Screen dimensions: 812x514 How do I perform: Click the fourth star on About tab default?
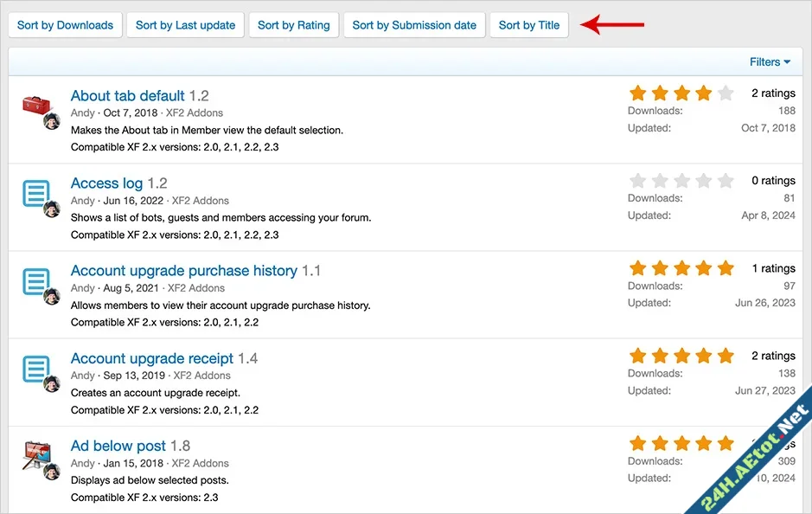(702, 93)
